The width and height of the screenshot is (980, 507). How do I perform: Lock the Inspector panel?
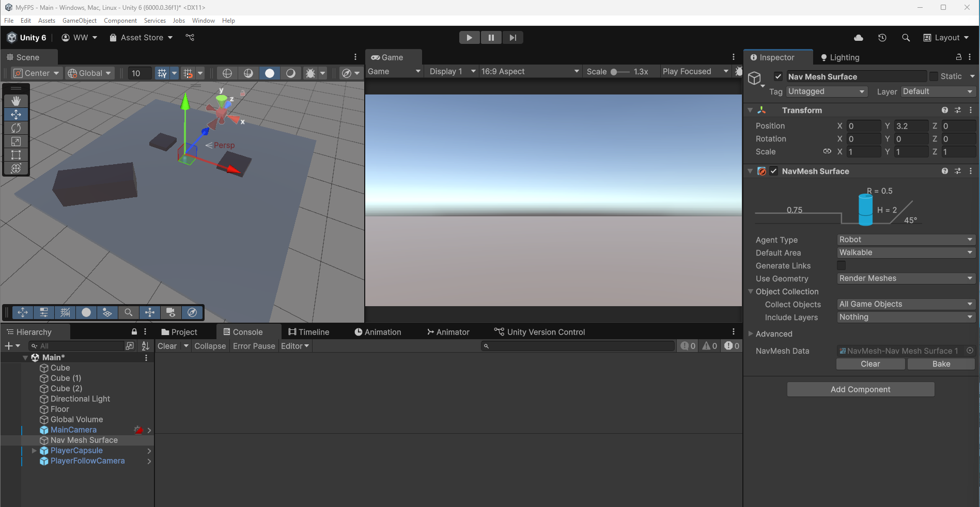pos(958,57)
